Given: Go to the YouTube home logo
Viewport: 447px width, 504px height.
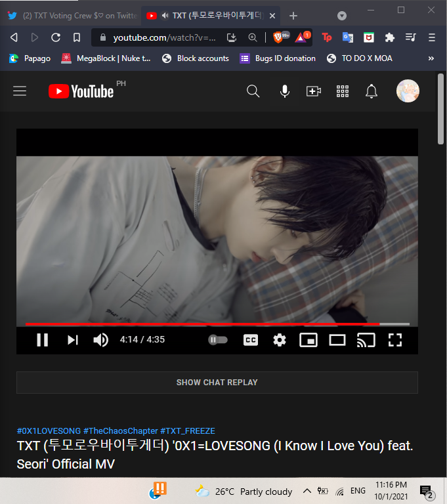Looking at the screenshot, I should click(81, 91).
